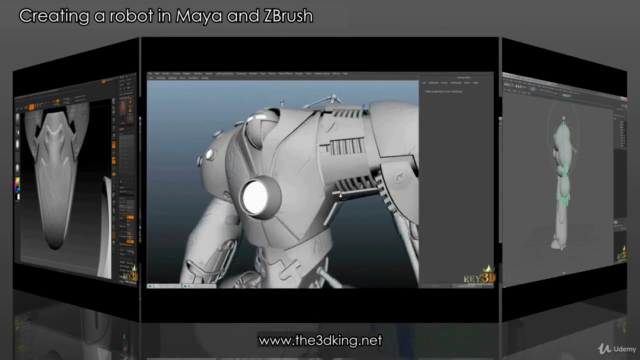Click the Udemy logo

click(x=617, y=349)
